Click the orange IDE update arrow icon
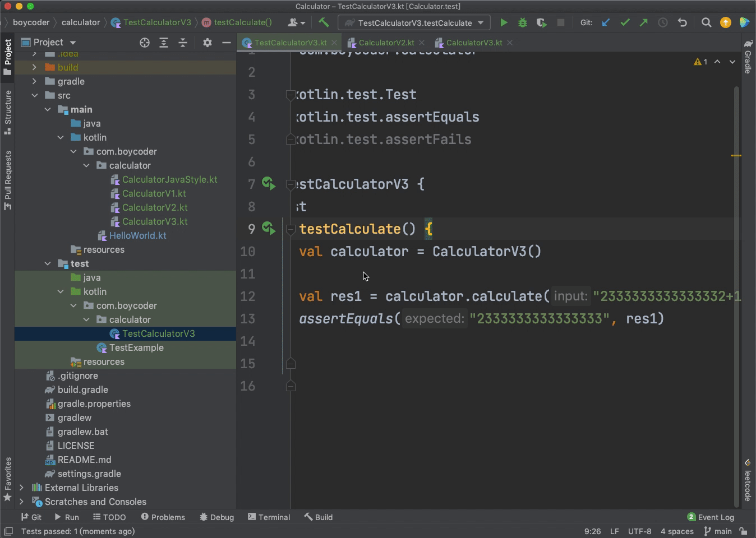 coord(726,22)
